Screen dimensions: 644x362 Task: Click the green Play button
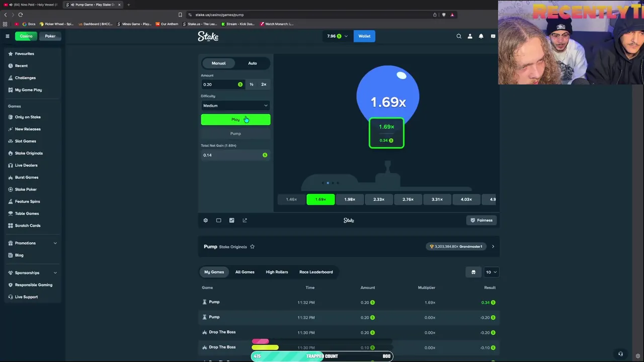235,119
